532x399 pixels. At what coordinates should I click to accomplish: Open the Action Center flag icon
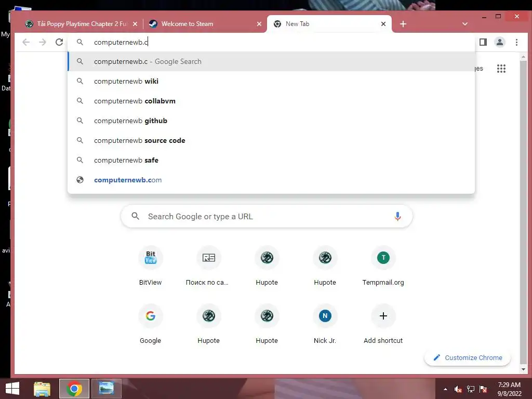483,389
